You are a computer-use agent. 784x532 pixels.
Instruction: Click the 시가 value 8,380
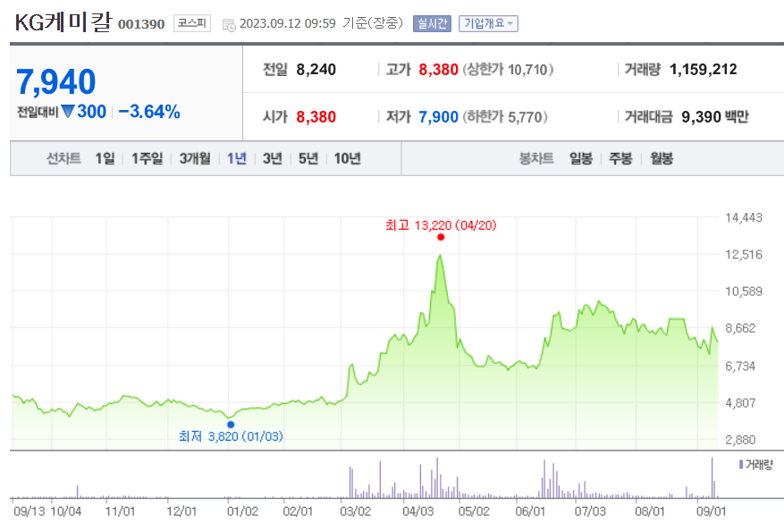coord(316,117)
